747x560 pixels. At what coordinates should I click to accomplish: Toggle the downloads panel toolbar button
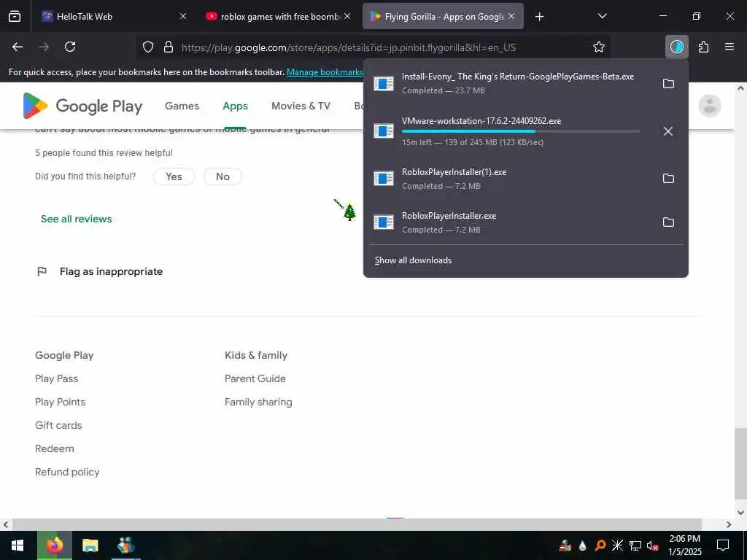[676, 47]
